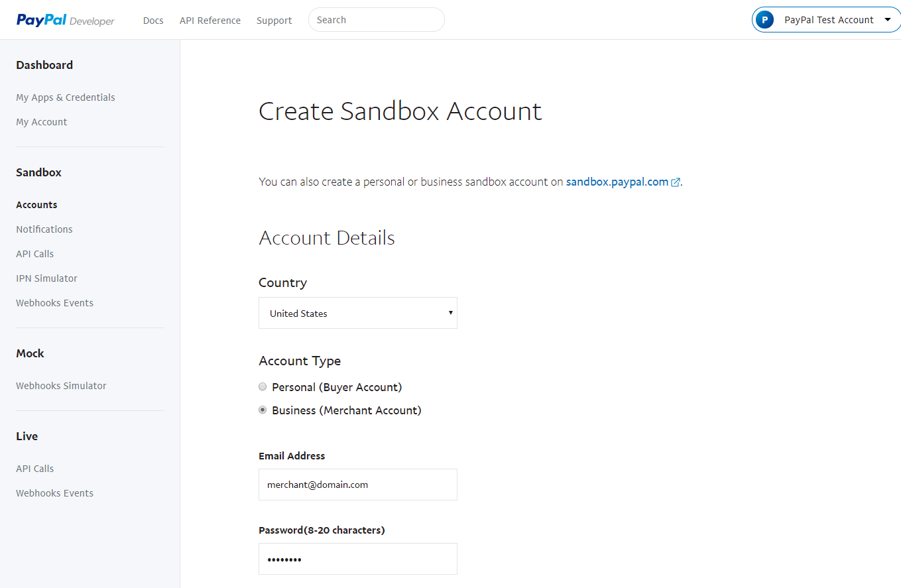Image resolution: width=901 pixels, height=588 pixels.
Task: Open My Apps & Credentials
Action: click(x=66, y=97)
